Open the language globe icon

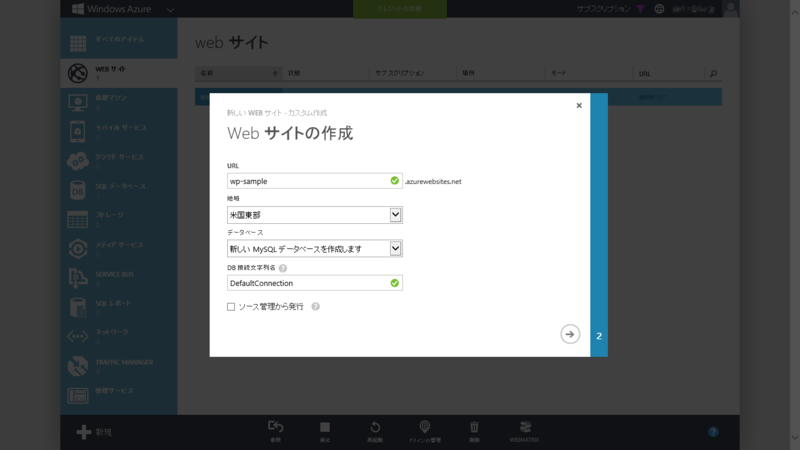coord(659,9)
